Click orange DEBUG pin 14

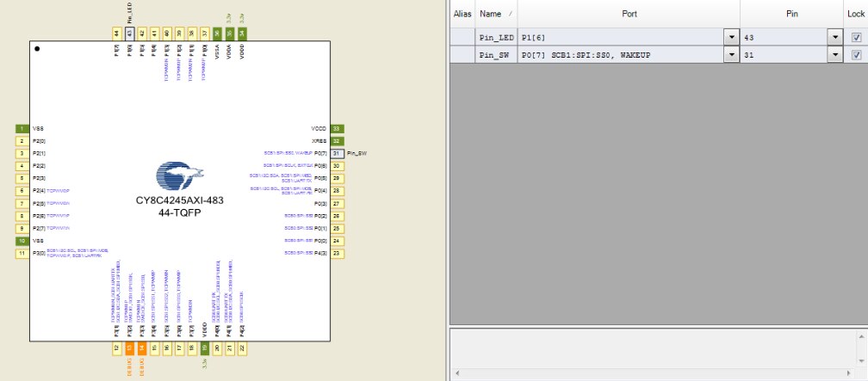142,348
